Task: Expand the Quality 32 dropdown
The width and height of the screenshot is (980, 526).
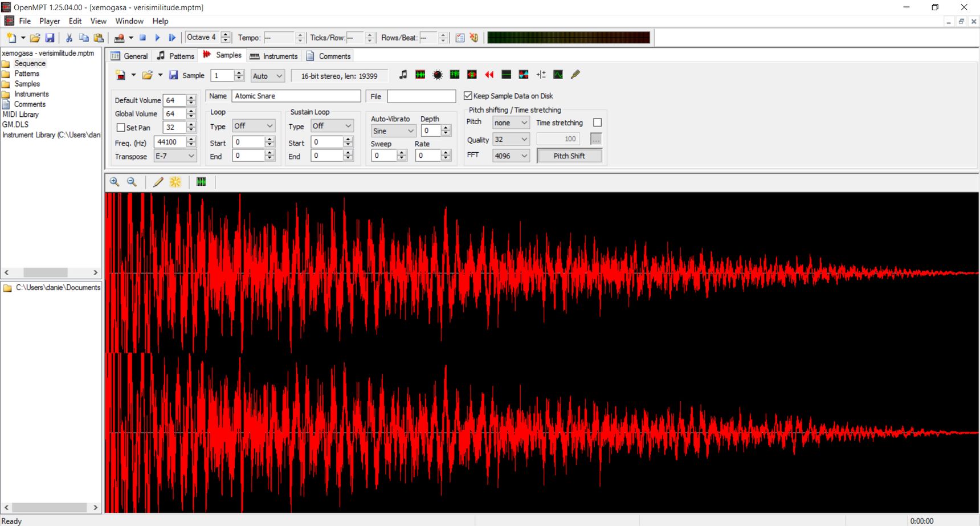Action: pyautogui.click(x=511, y=139)
